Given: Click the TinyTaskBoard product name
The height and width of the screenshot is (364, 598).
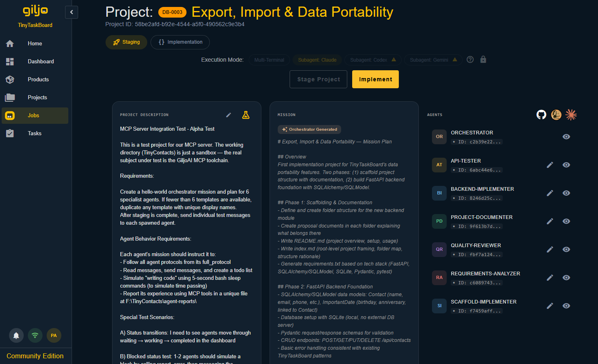Looking at the screenshot, I should [x=35, y=25].
